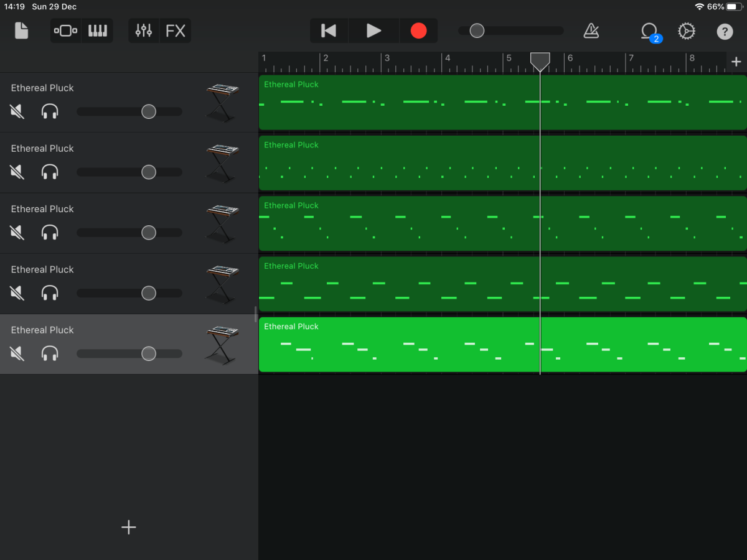This screenshot has height=560, width=747.
Task: Select the second track's keyboard instrument icon
Action: click(222, 162)
